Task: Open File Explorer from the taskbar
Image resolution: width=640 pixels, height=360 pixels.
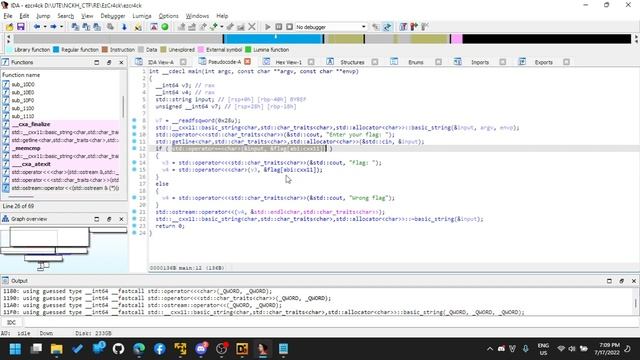Action: pos(57,349)
